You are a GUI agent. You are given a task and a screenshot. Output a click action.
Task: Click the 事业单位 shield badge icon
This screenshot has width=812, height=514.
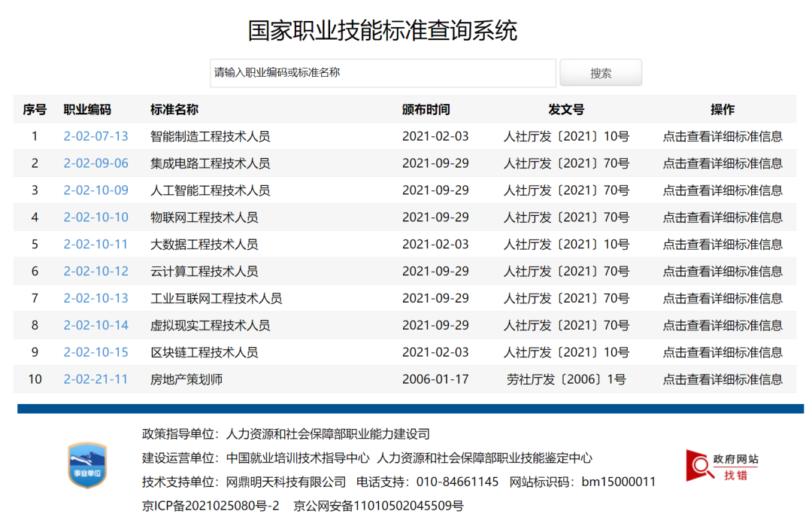pyautogui.click(x=87, y=465)
